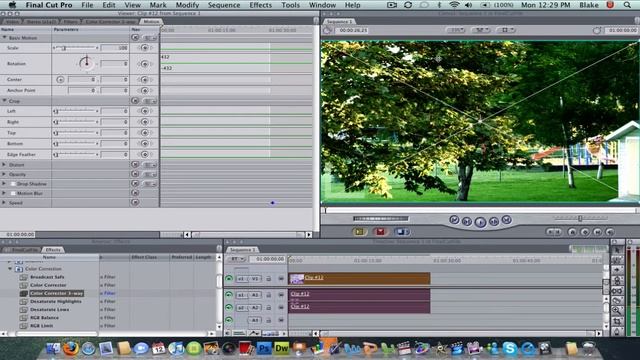Click the yellow Insert edit button
Viewport: 640px width, 360px height.
[360, 232]
